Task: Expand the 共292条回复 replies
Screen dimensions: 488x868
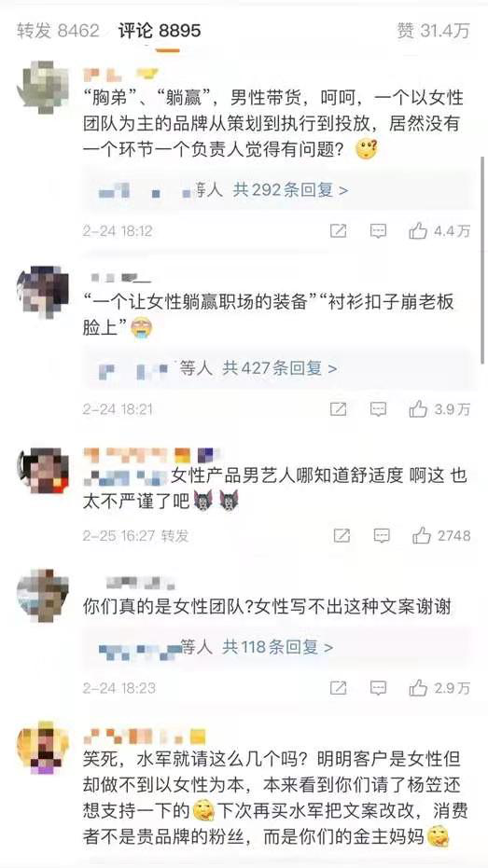Action: click(290, 190)
